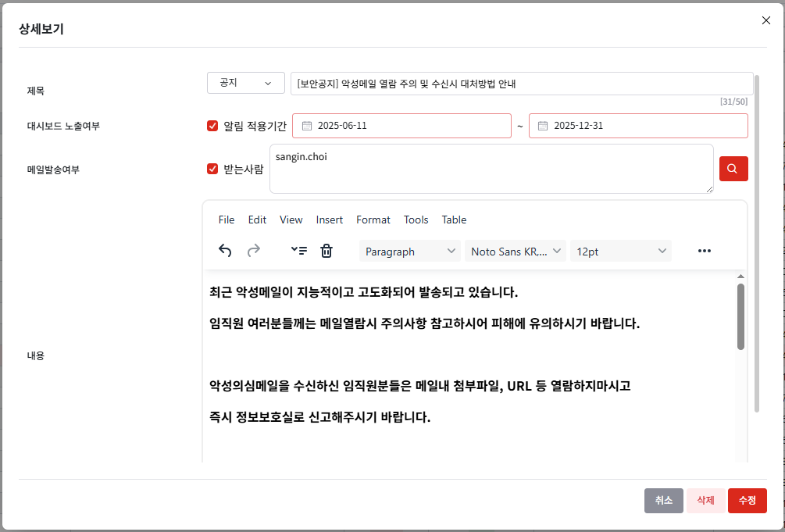Open the Tools menu in editor
The height and width of the screenshot is (532, 785).
point(416,220)
